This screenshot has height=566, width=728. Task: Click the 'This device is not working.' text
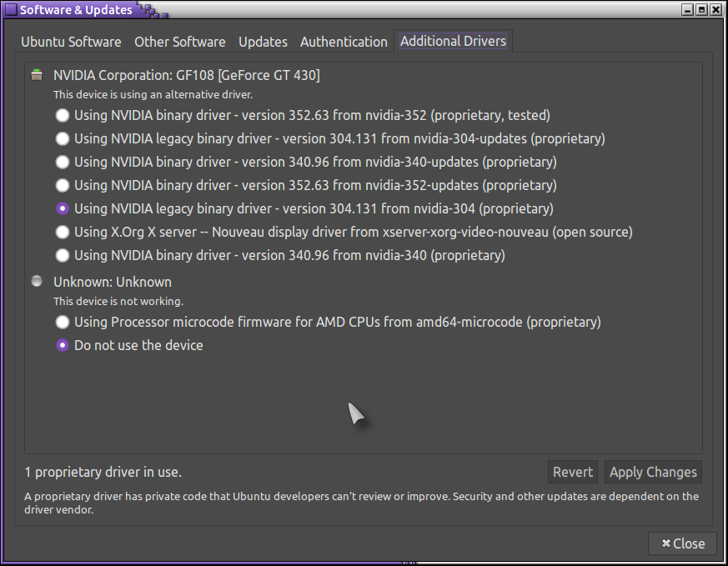tap(118, 302)
